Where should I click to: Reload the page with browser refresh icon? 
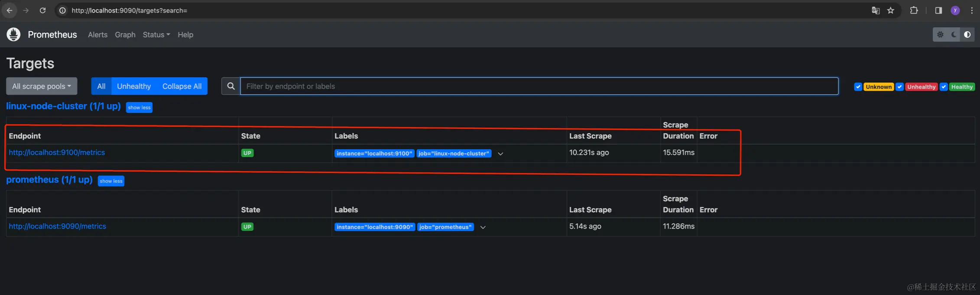tap(42, 10)
